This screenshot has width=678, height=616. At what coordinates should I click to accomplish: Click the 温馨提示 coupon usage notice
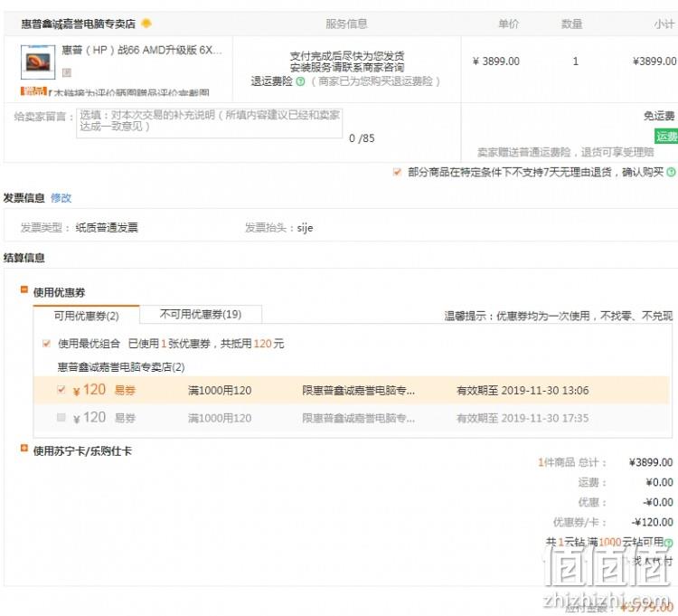[x=559, y=317]
